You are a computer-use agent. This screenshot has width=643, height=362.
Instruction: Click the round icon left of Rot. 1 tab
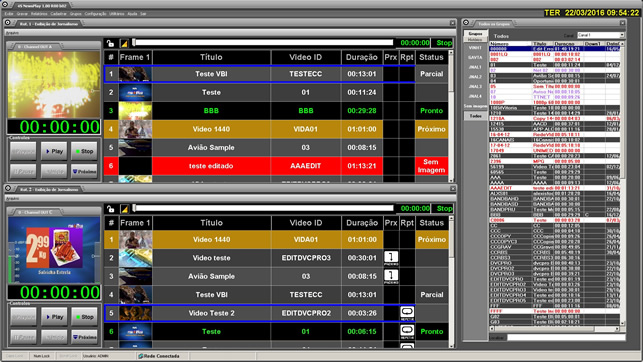(x=8, y=23)
